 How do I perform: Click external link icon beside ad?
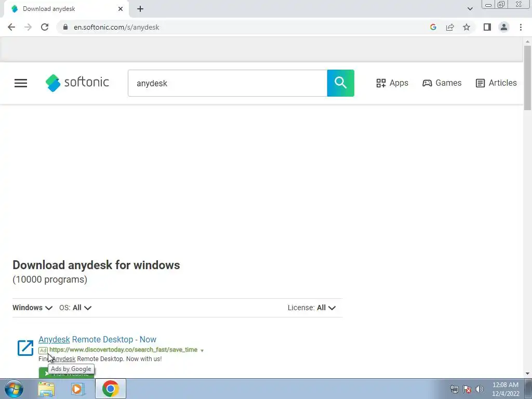[x=25, y=348]
